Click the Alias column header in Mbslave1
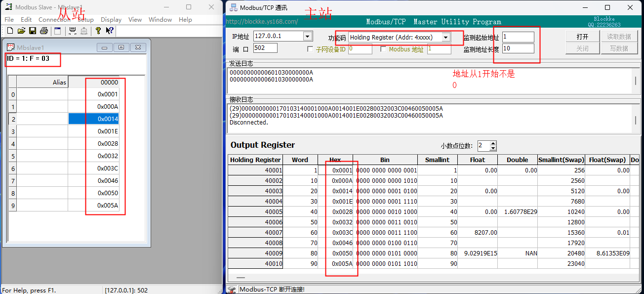The width and height of the screenshot is (644, 294). click(x=42, y=83)
